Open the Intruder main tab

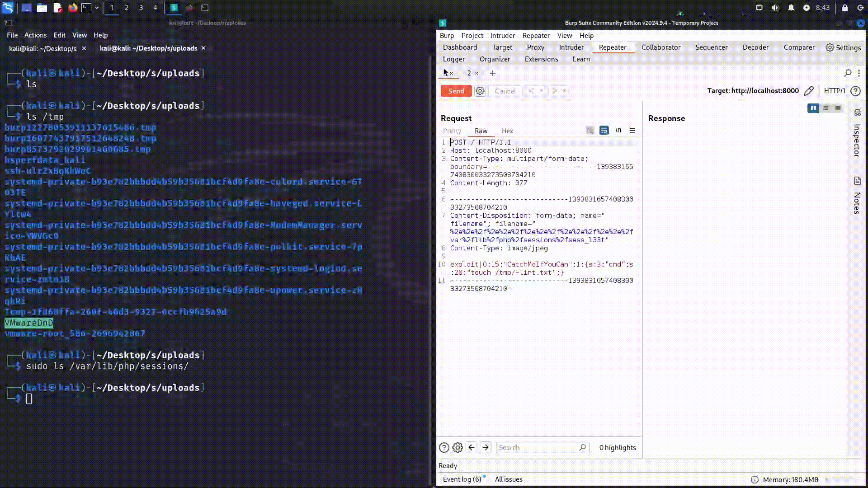pyautogui.click(x=571, y=47)
